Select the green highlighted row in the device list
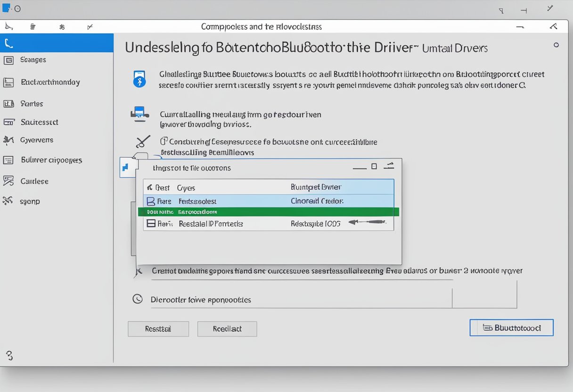Screen dimensions: 573x392 (268, 212)
